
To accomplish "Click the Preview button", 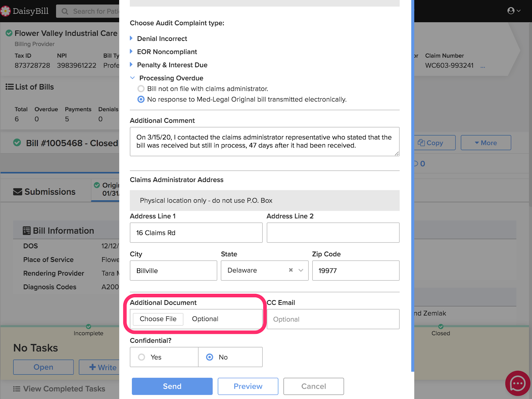I will point(248,386).
